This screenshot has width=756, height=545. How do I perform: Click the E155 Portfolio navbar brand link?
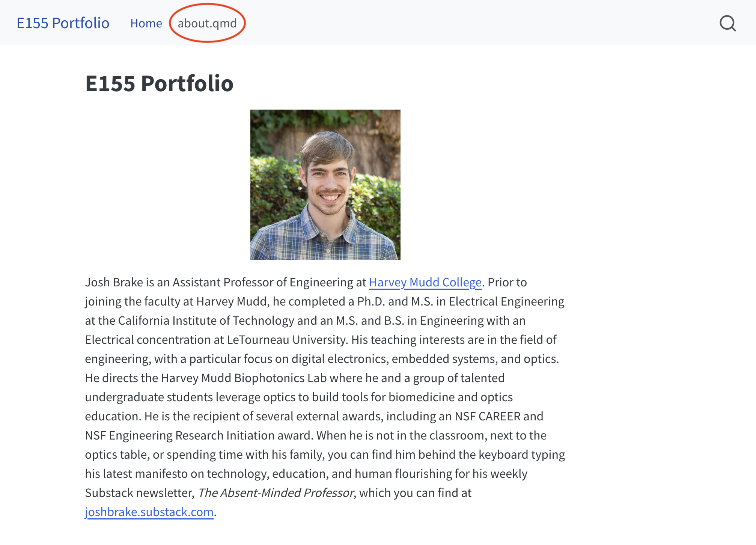[x=63, y=23]
